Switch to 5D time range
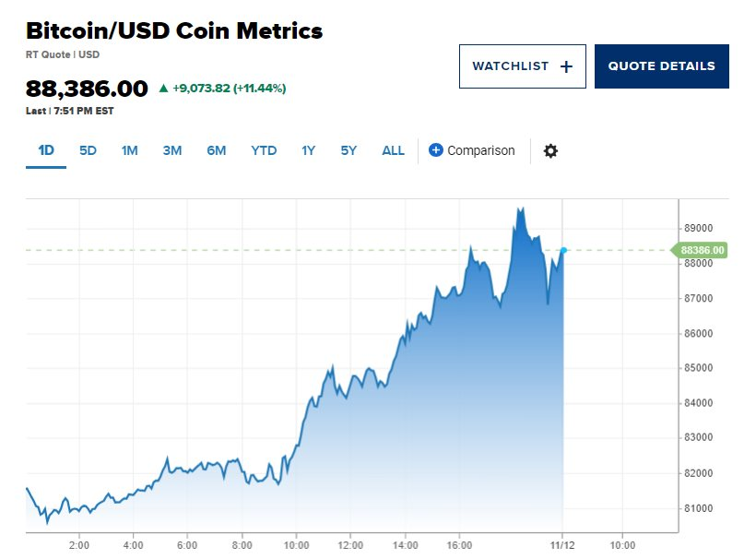The height and width of the screenshot is (559, 756). coord(88,150)
